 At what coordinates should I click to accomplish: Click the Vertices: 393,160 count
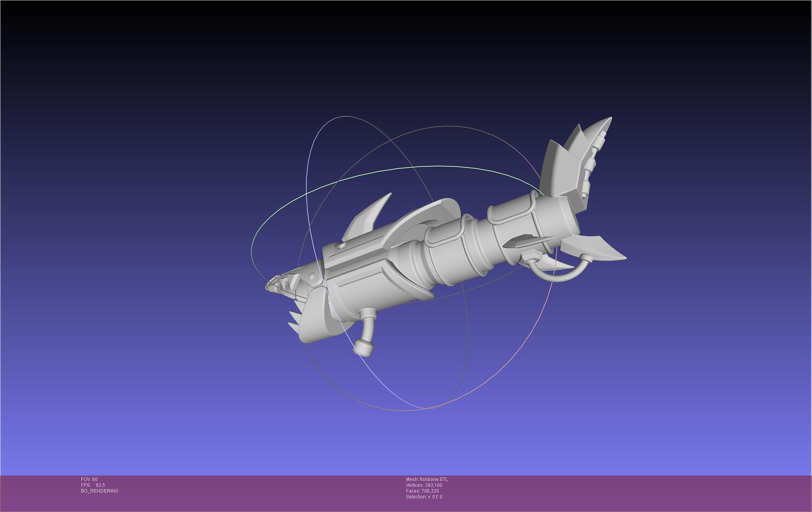pyautogui.click(x=424, y=485)
